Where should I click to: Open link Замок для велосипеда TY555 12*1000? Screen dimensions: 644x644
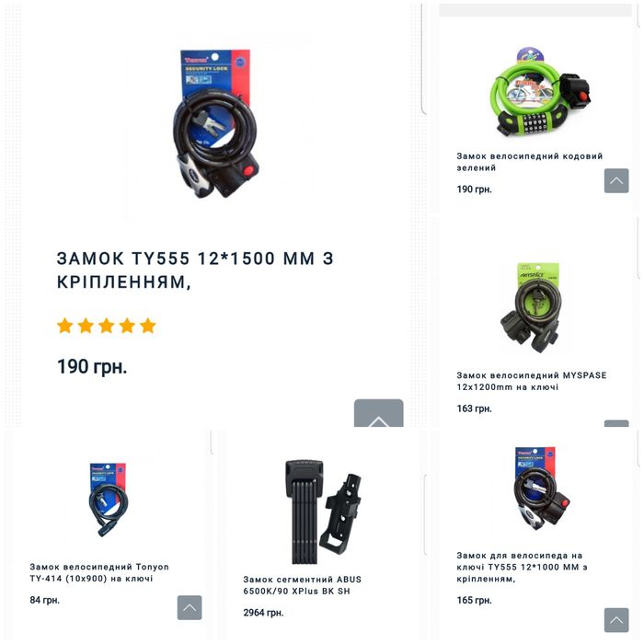(x=522, y=568)
